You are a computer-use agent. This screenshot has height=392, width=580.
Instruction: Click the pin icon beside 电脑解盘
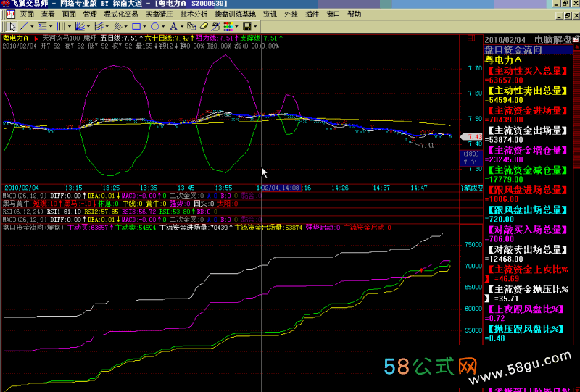pyautogui.click(x=576, y=39)
